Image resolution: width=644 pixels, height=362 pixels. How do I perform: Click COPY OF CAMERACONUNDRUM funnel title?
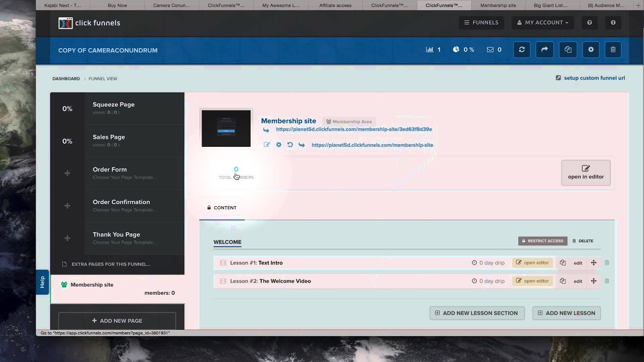click(x=108, y=50)
